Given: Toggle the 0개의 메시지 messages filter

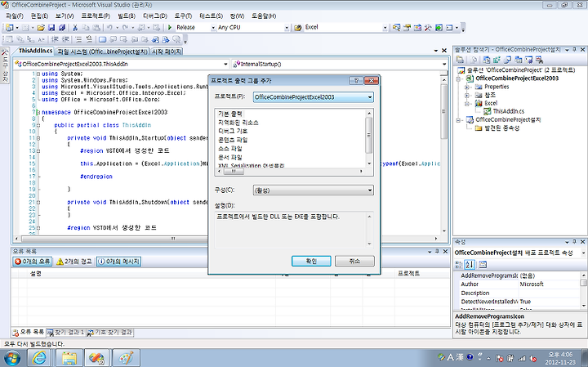Looking at the screenshot, I should click(118, 262).
